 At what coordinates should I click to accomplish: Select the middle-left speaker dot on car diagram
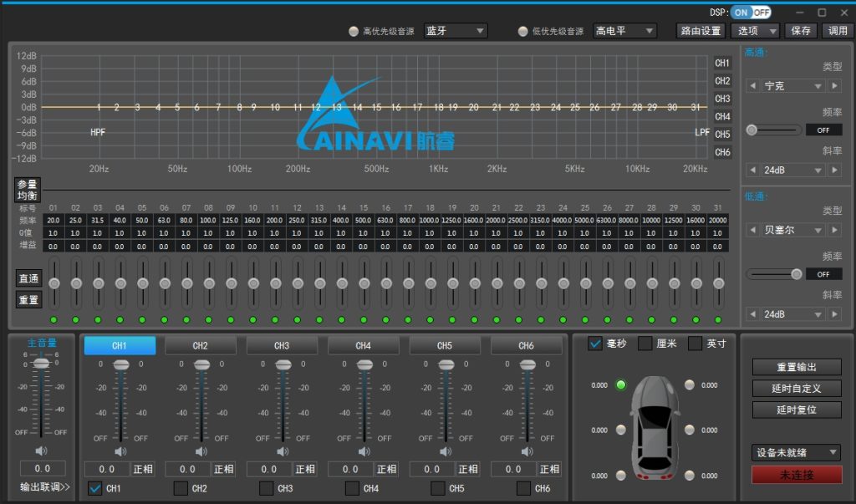[x=621, y=430]
